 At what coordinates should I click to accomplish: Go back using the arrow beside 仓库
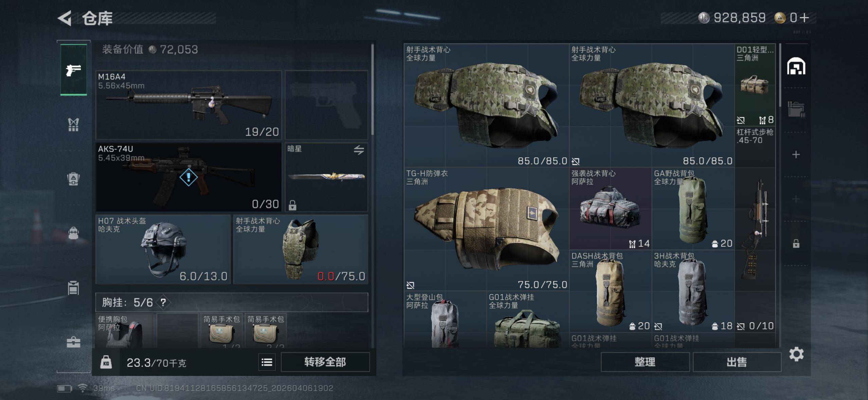(65, 18)
